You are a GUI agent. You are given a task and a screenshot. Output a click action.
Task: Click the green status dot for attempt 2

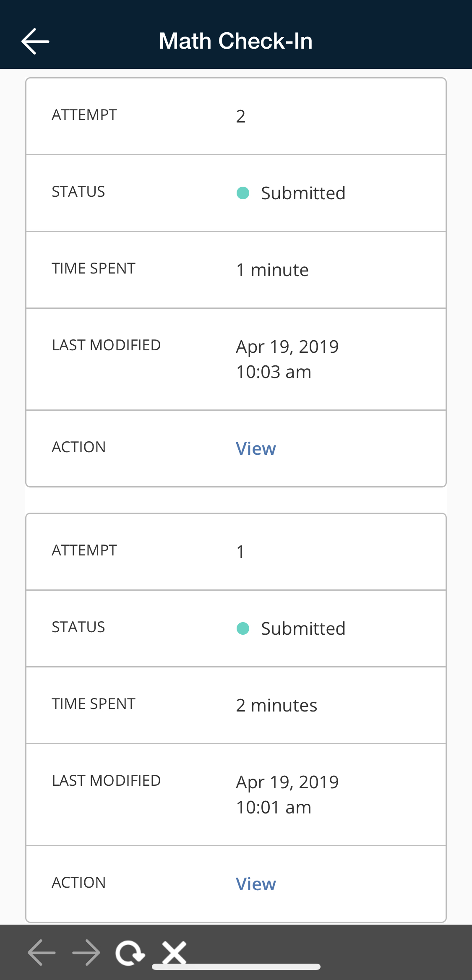point(243,193)
